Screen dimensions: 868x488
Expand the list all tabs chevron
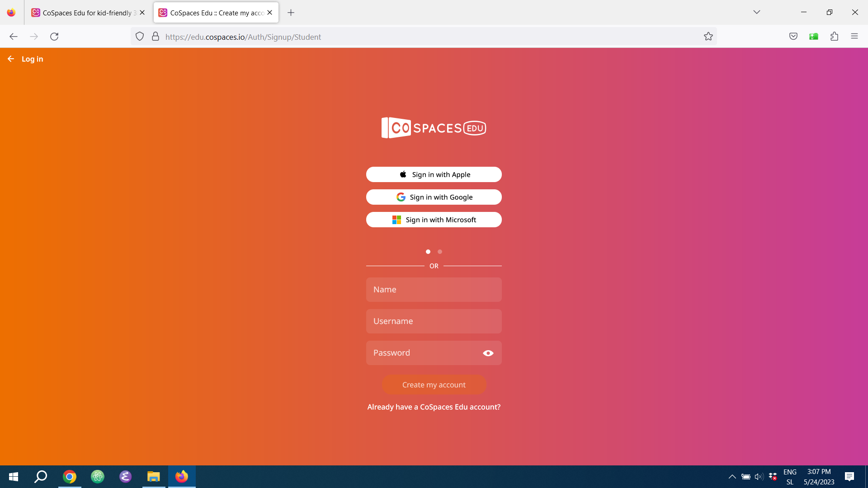click(x=756, y=12)
